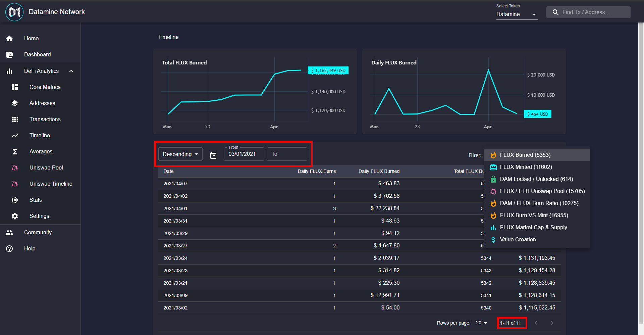Click the Stats chip icon
644x335 pixels.
[x=15, y=200]
